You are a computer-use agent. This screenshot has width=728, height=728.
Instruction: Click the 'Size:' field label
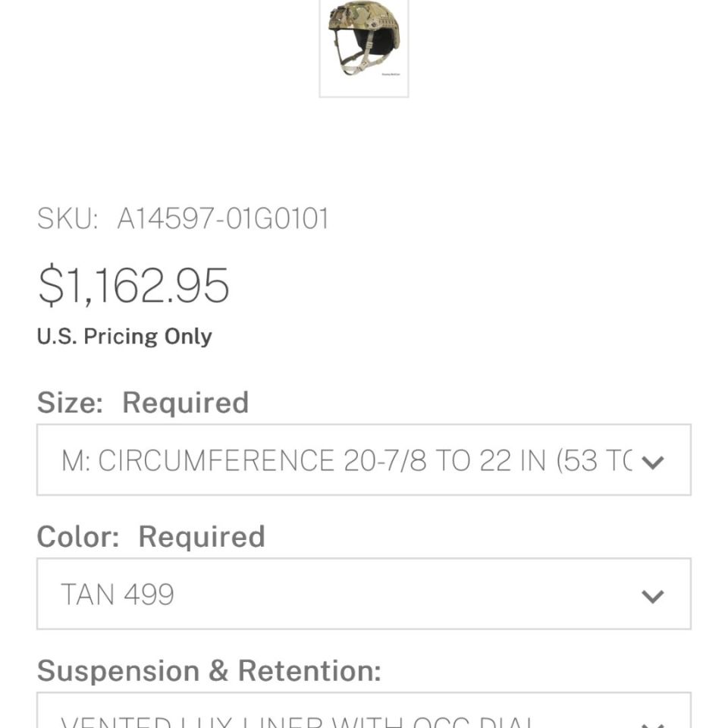[70, 403]
